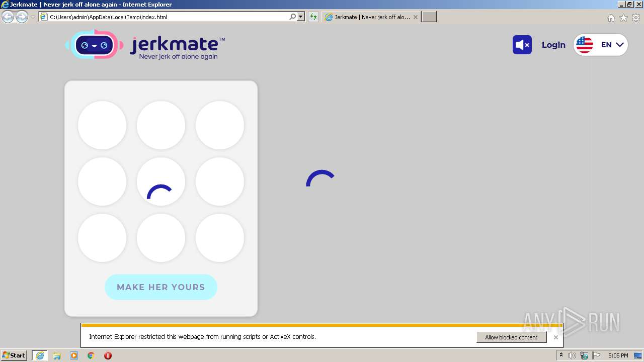The height and width of the screenshot is (362, 644).
Task: Open IE Home page icon
Action: 611,18
